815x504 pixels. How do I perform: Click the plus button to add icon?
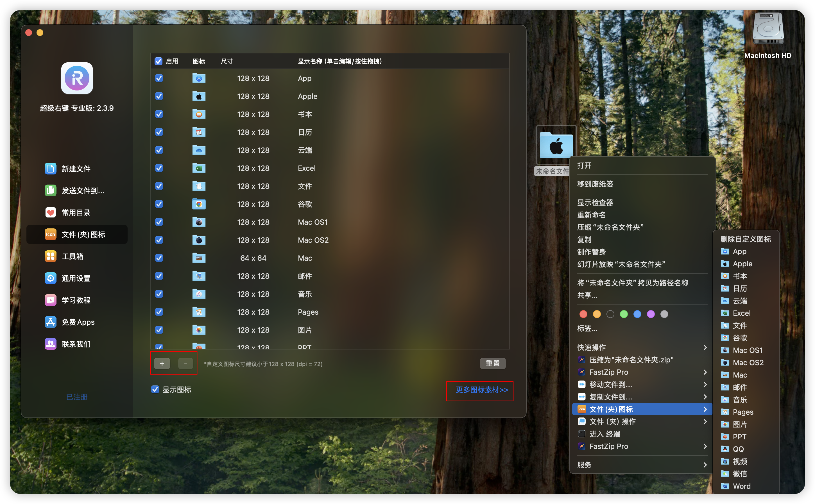(x=162, y=363)
